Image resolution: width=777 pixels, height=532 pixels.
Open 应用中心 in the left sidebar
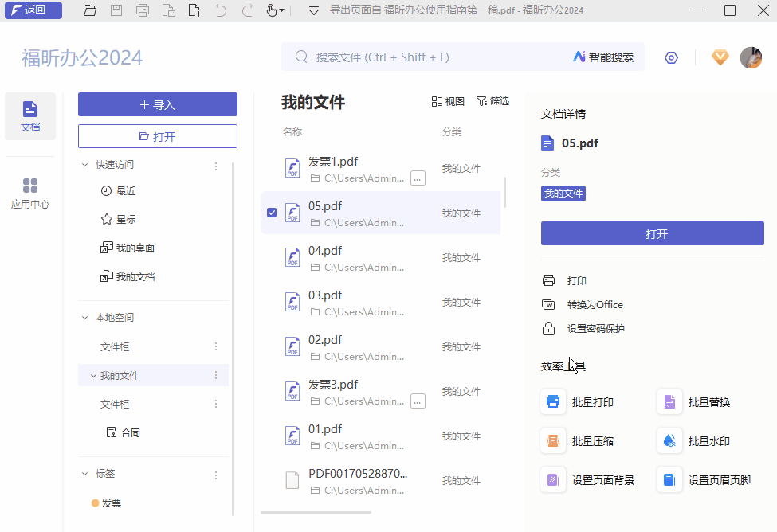point(30,191)
